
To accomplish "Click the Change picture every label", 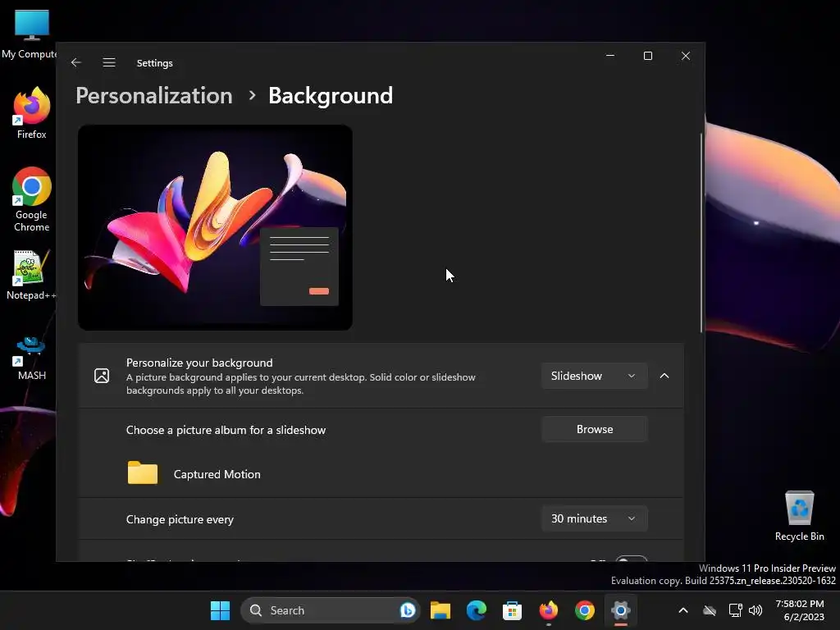I will click(180, 519).
